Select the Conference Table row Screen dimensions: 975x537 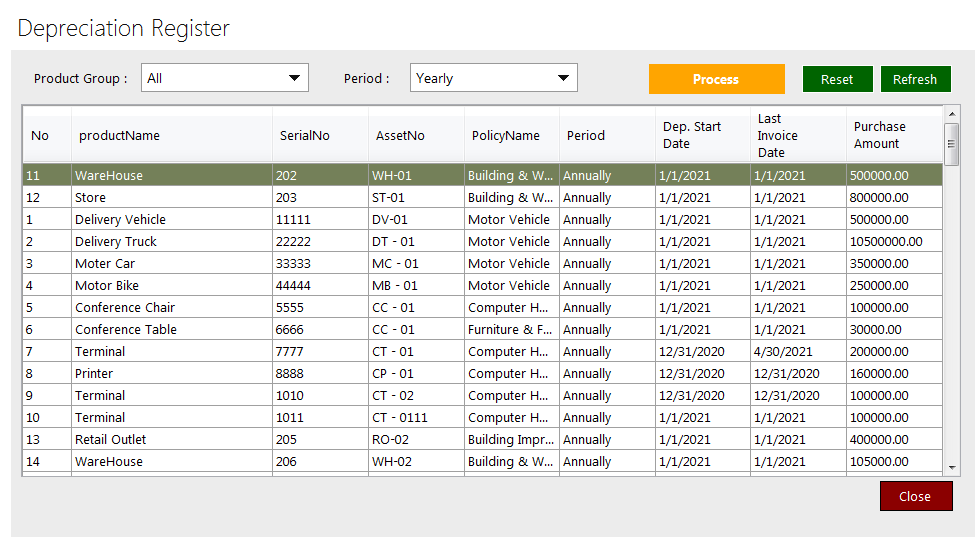[126, 330]
